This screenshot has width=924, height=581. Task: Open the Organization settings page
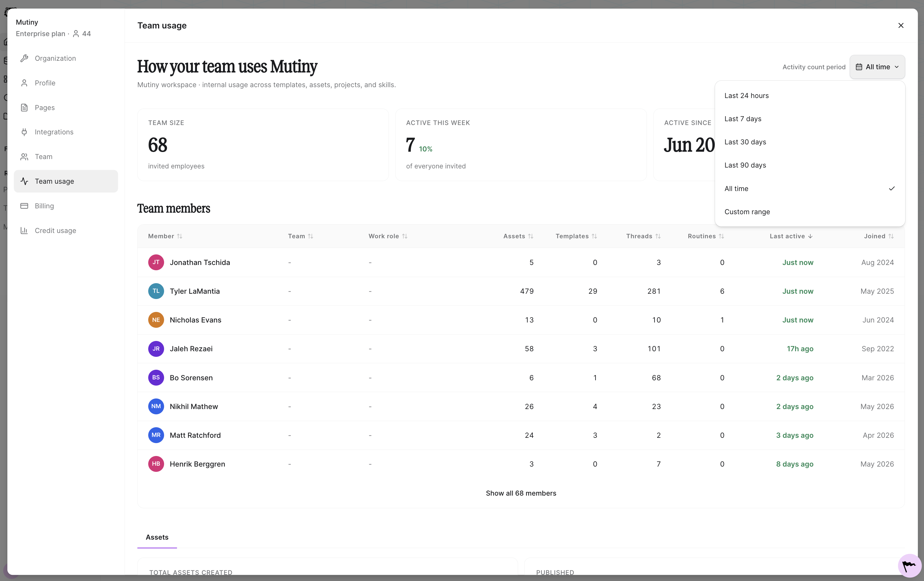click(x=66, y=58)
